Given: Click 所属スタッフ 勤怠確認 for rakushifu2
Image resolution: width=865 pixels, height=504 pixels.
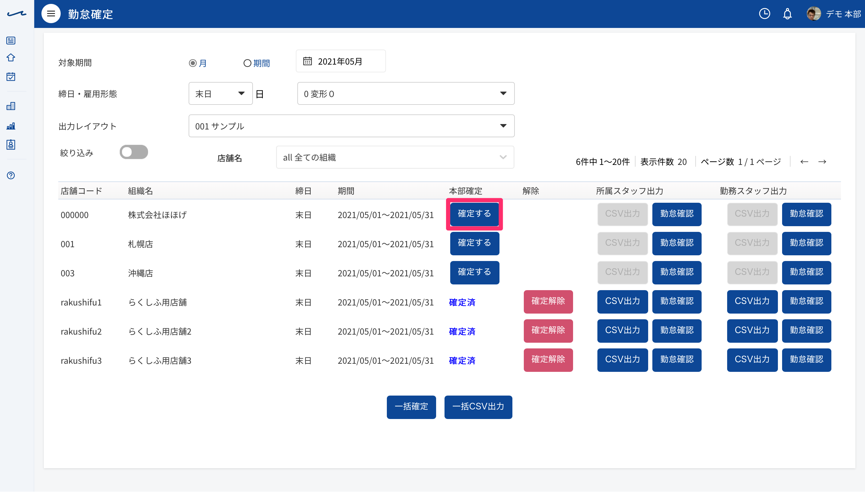Looking at the screenshot, I should 677,331.
